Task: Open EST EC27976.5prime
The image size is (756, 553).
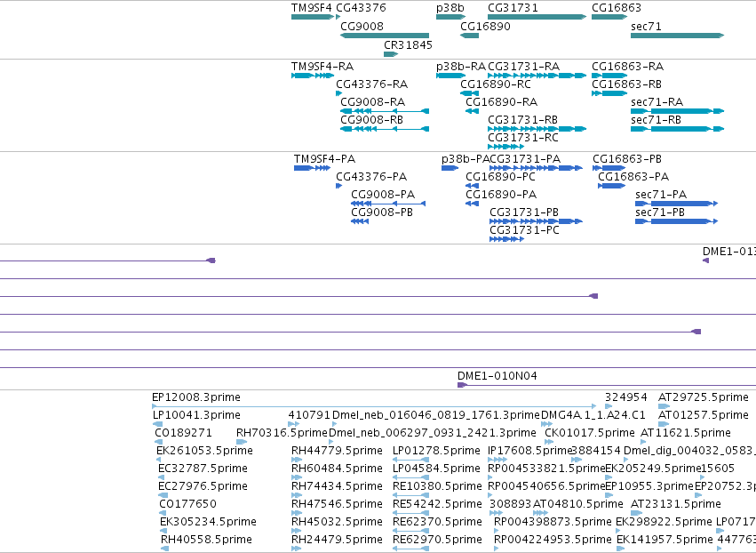Action: coord(203,486)
